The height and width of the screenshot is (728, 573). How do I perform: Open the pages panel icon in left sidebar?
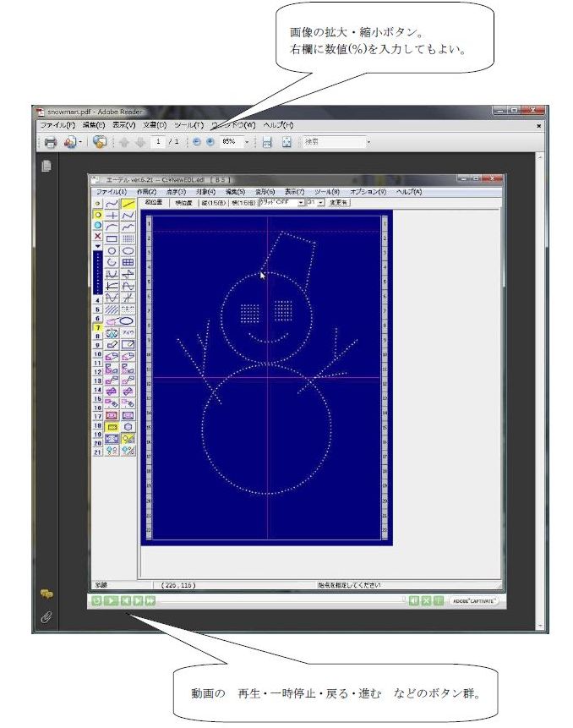coord(46,167)
